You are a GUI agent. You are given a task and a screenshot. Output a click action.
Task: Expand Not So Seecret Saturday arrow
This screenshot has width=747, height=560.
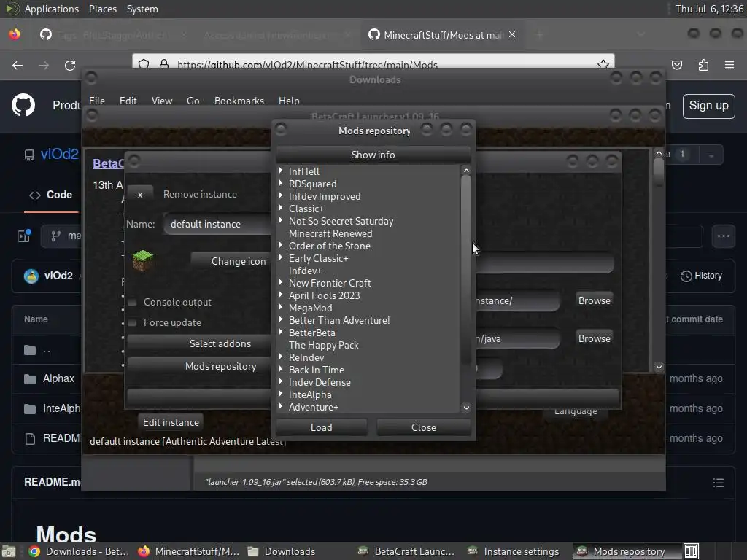pos(281,220)
